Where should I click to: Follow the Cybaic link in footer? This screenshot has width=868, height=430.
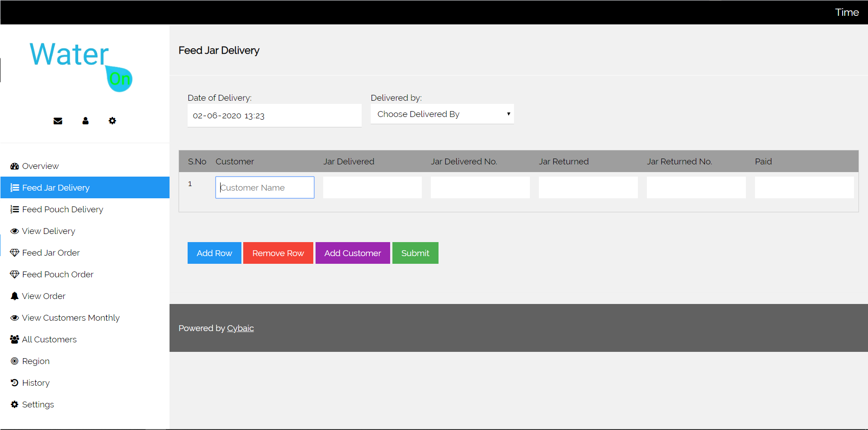pos(240,328)
